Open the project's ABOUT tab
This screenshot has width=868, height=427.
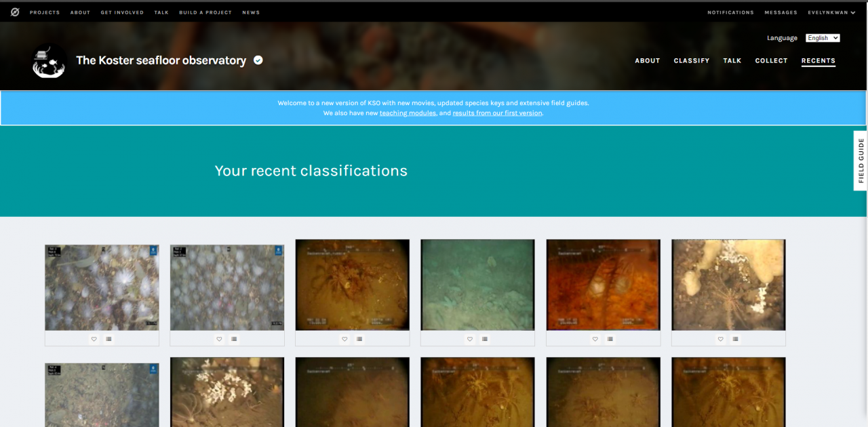pos(648,60)
